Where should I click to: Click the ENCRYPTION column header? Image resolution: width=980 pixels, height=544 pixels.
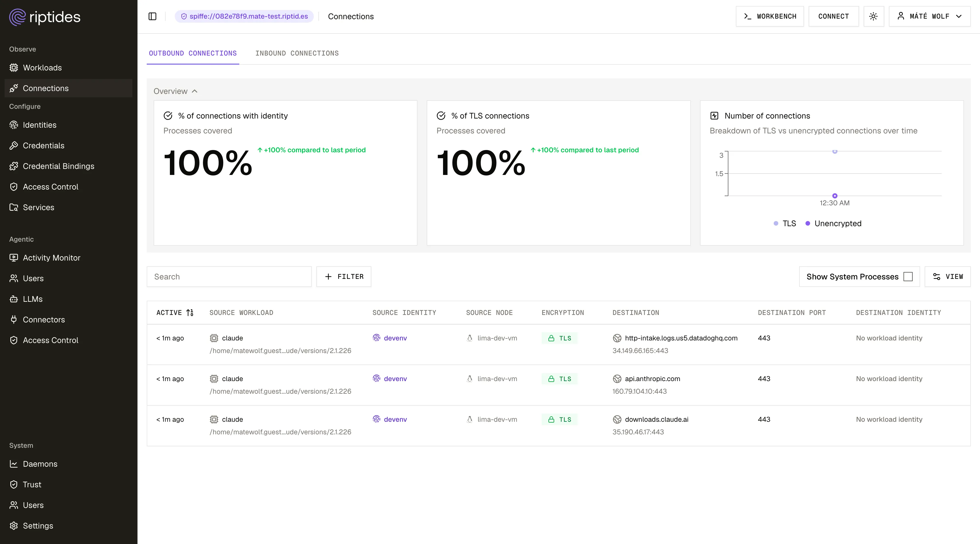563,312
